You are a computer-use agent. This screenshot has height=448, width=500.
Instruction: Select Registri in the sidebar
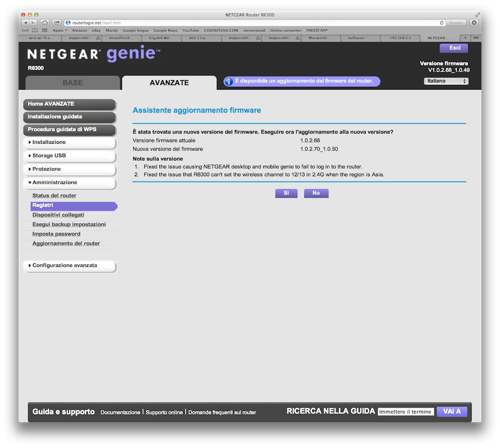click(74, 206)
